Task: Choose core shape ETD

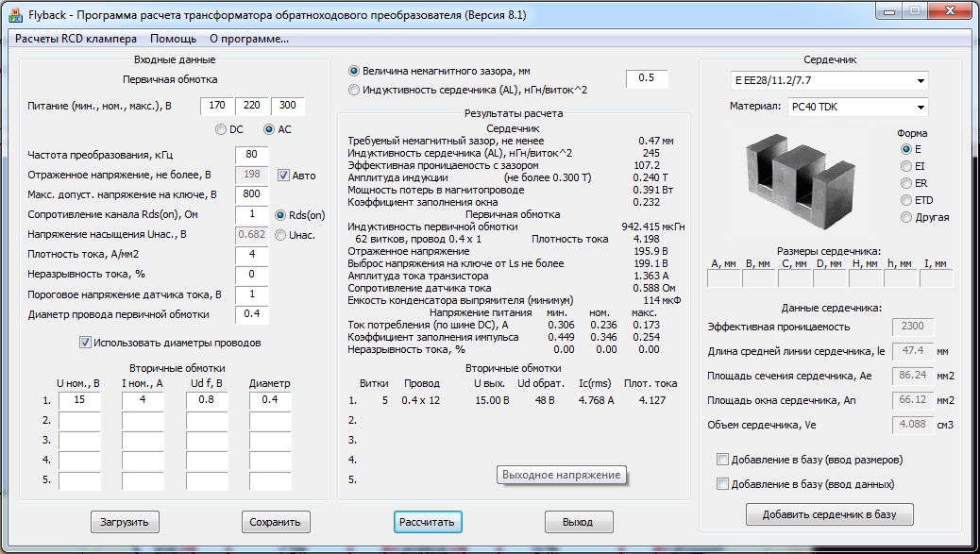Action: coord(905,200)
